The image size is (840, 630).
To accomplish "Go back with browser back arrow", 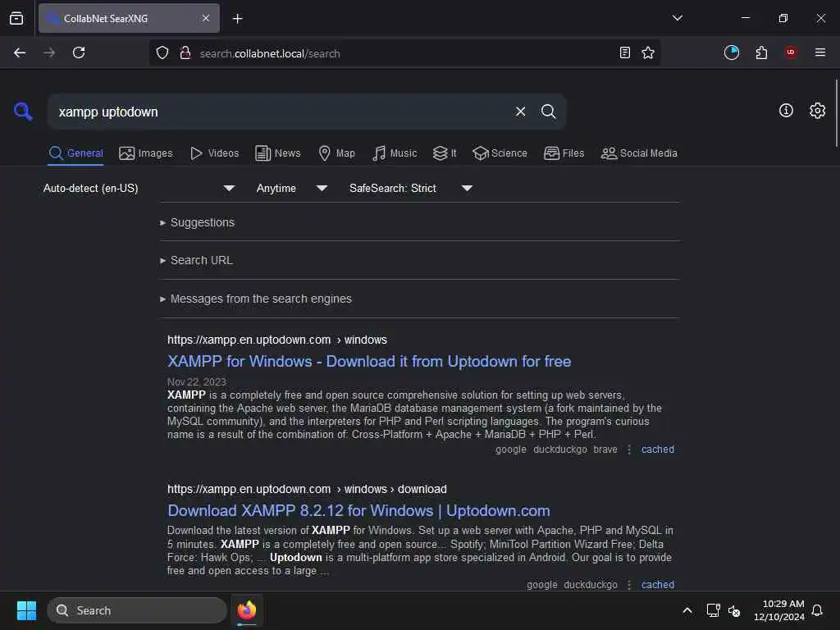I will [x=20, y=53].
